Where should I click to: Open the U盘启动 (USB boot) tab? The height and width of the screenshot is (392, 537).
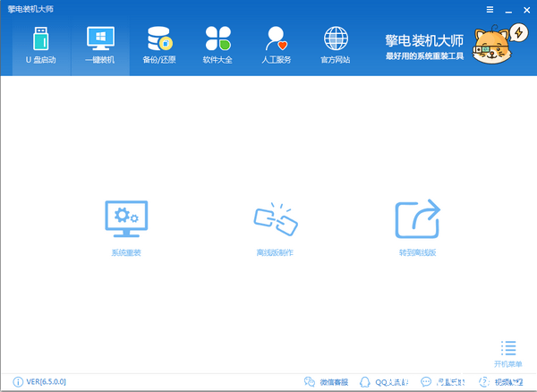click(40, 46)
